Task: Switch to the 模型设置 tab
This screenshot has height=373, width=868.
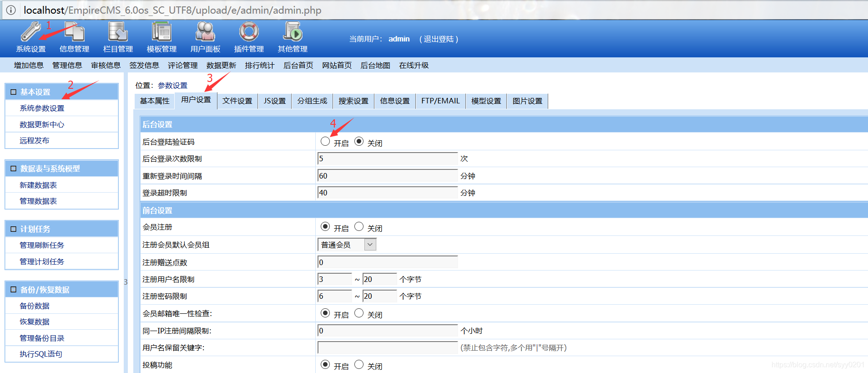Action: [x=486, y=101]
